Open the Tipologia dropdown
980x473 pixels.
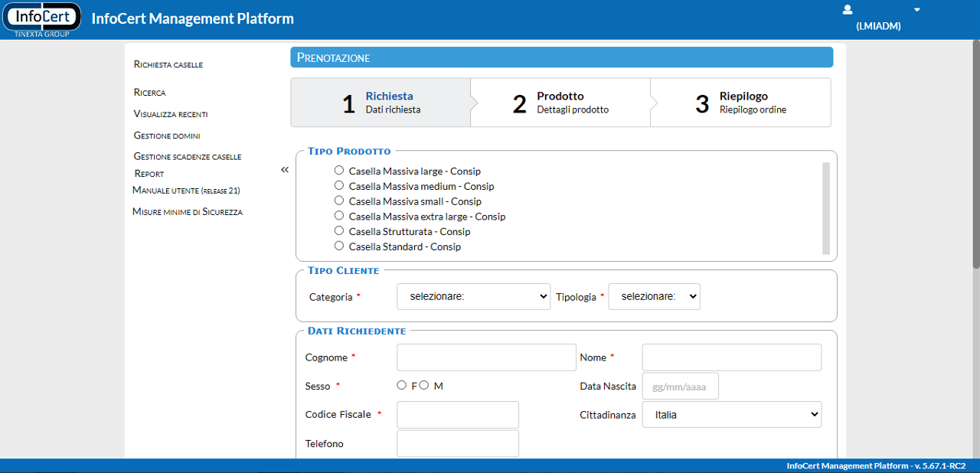tap(654, 296)
